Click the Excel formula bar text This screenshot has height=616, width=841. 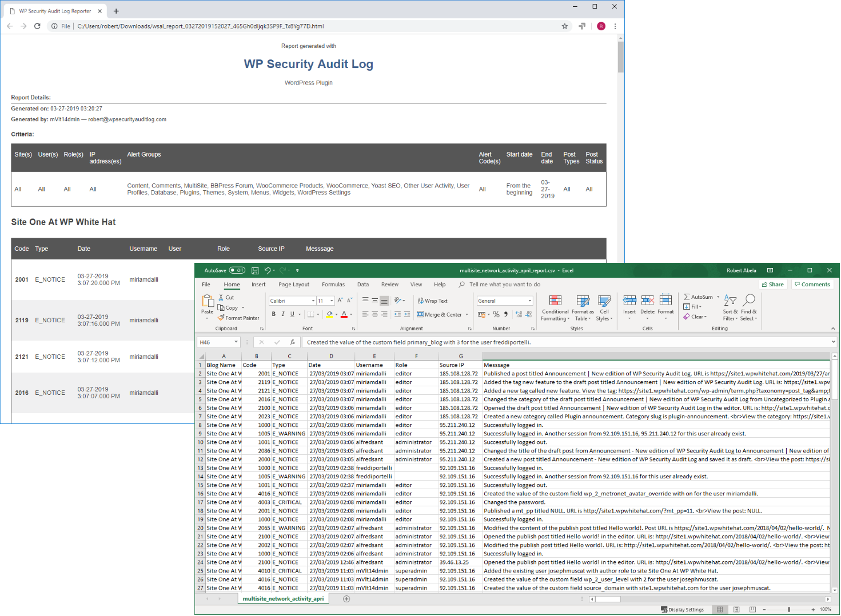pos(418,342)
